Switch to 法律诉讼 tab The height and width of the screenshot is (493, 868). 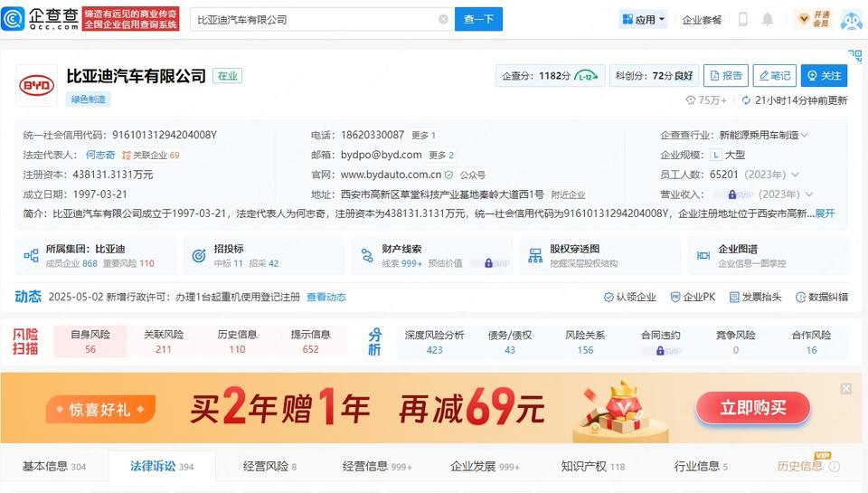[162, 467]
